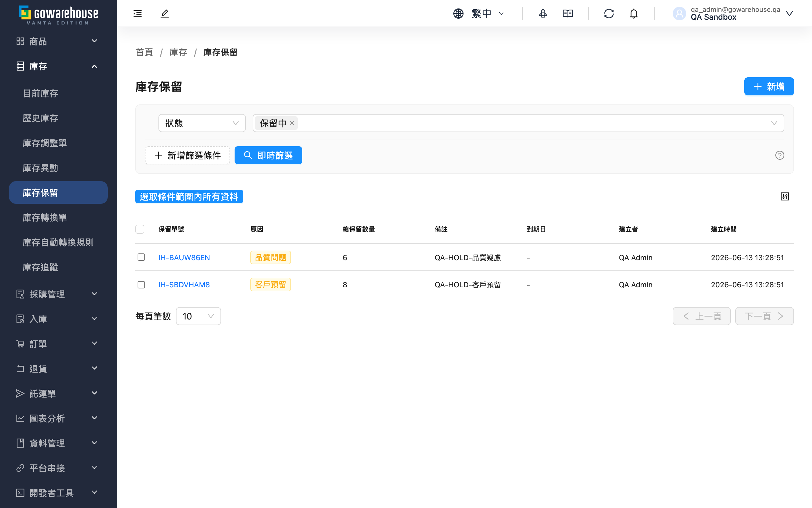Click the 資料管理 icon in sidebar

click(20, 443)
